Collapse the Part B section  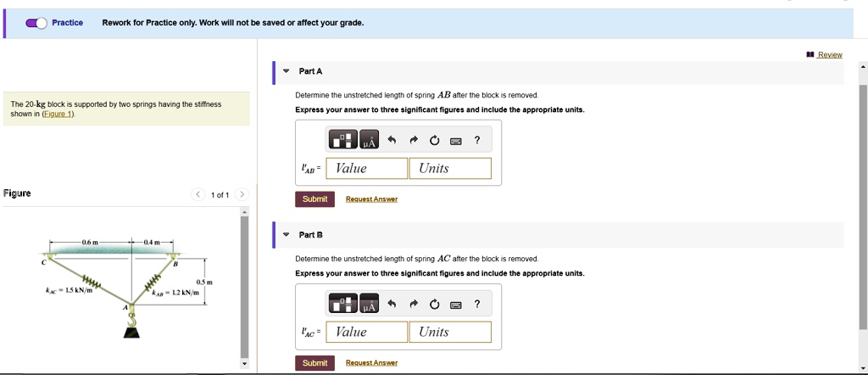[286, 235]
